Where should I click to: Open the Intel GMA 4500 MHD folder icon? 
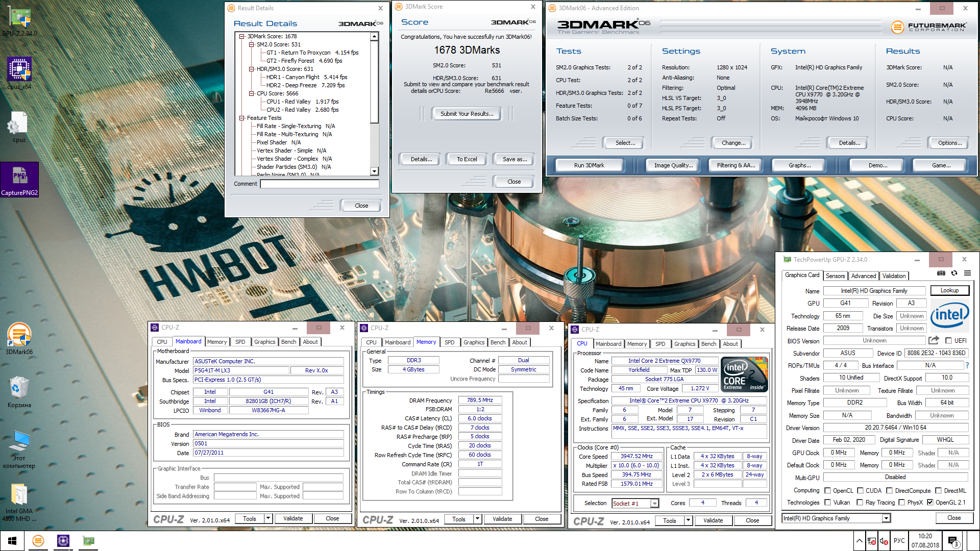(x=19, y=503)
